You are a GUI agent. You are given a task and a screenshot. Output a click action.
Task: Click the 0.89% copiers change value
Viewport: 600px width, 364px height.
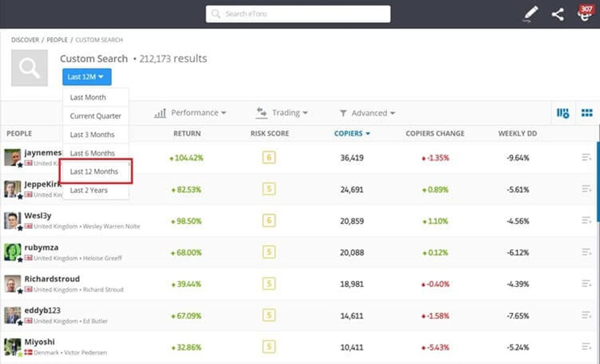tap(435, 189)
